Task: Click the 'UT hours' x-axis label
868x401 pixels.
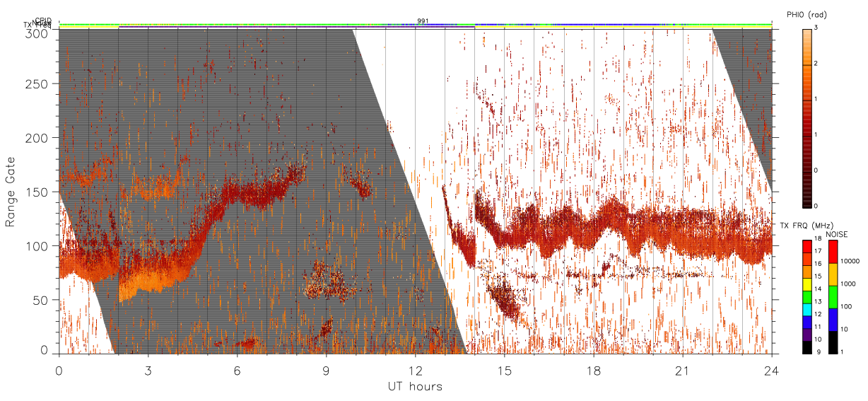Action: [x=415, y=386]
